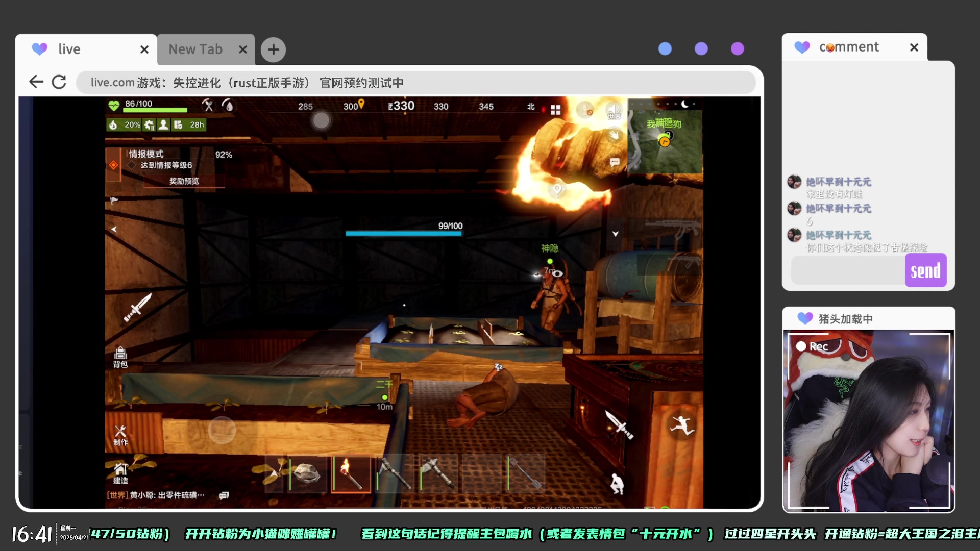
Task: Toggle the 世界 speaker voice channel
Action: click(x=614, y=110)
